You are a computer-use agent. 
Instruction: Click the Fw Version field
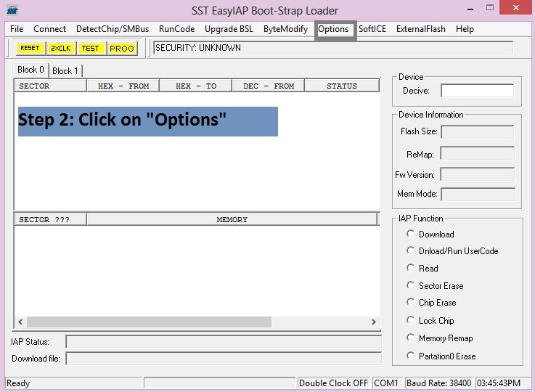click(x=478, y=173)
